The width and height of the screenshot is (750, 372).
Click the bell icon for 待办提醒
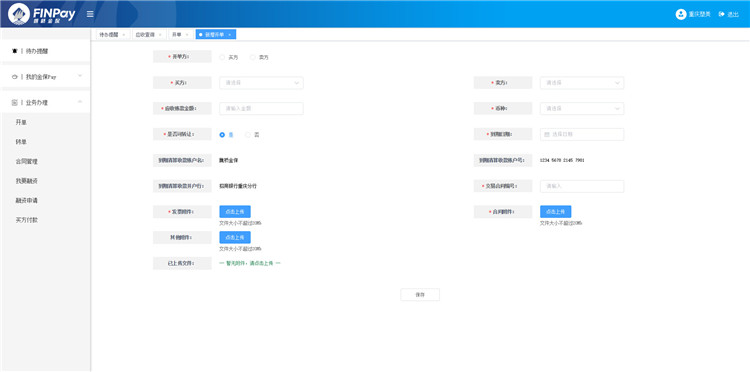14,51
